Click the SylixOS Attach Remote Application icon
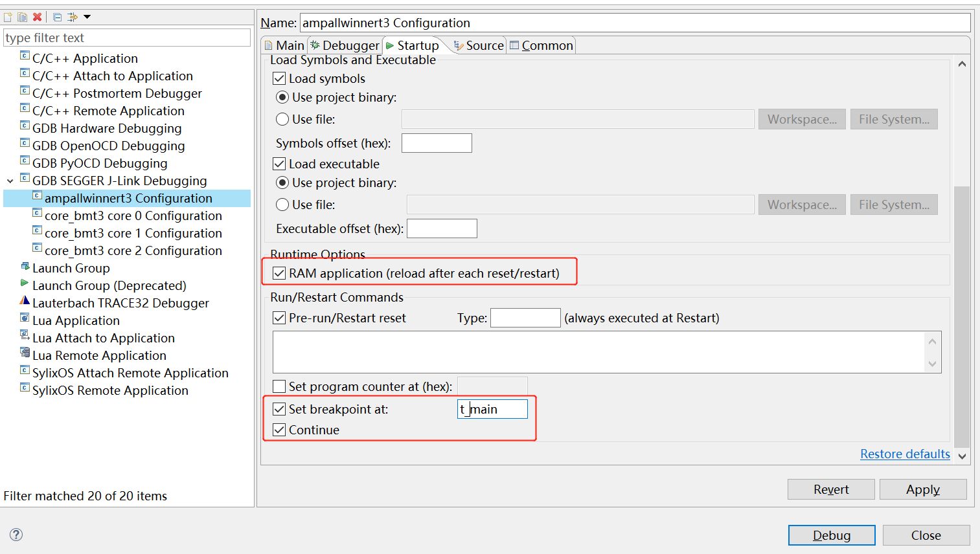980x554 pixels. click(25, 370)
